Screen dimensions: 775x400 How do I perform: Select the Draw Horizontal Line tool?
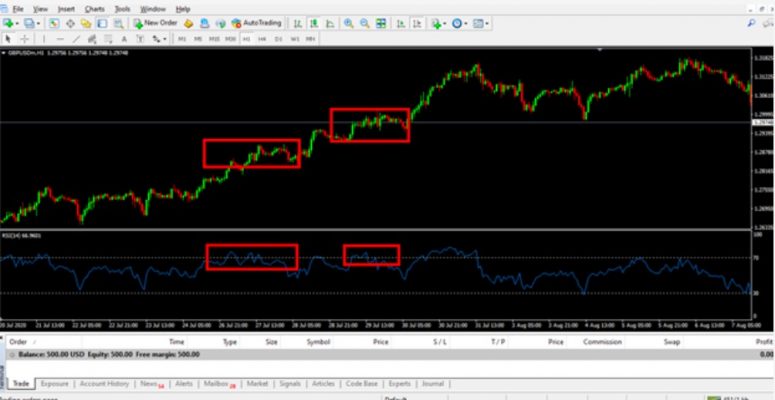60,38
